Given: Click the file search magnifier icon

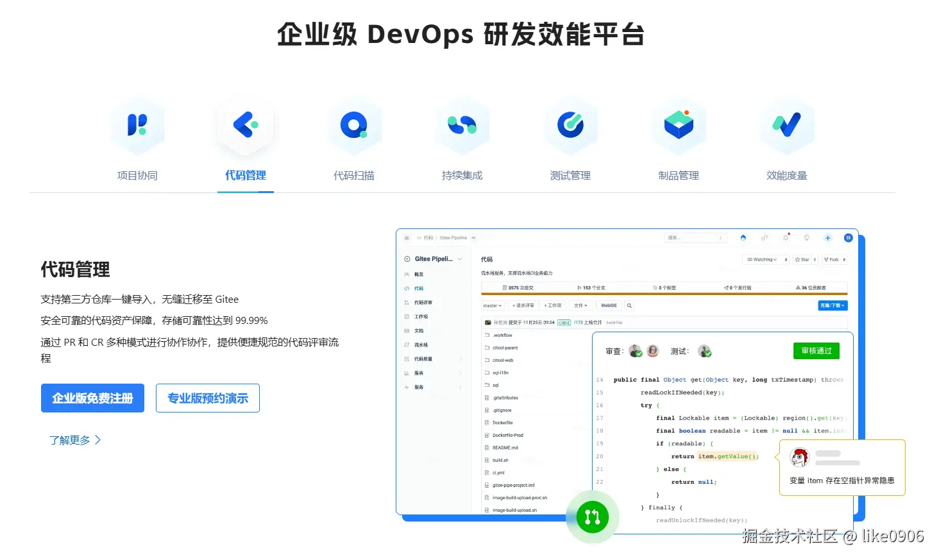Looking at the screenshot, I should tap(629, 306).
